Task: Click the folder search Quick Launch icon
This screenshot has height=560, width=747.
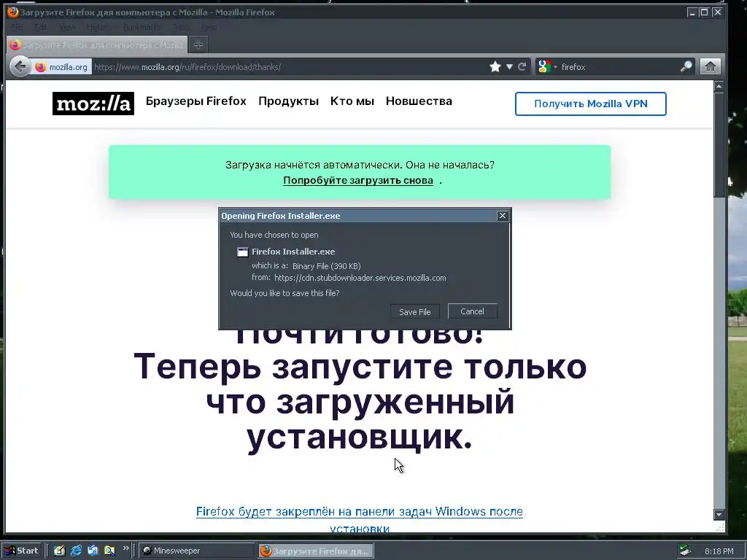Action: coord(109,551)
